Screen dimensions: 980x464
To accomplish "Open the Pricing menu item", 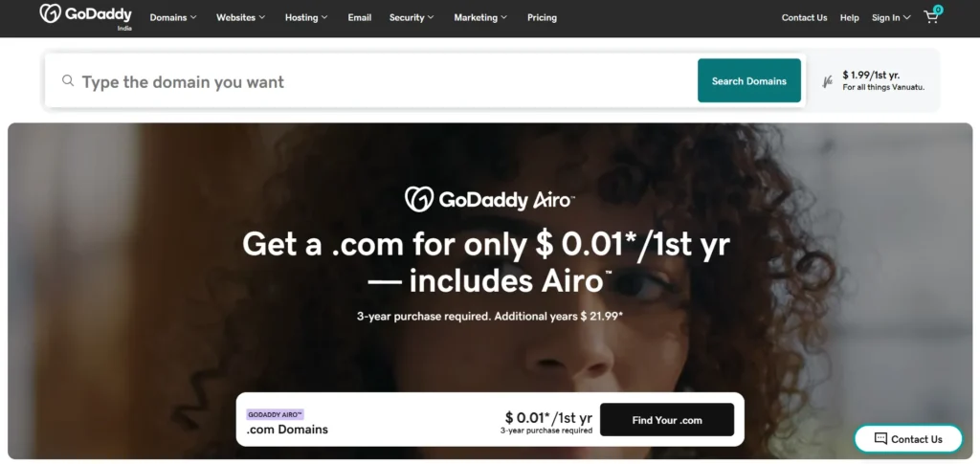I will 542,17.
